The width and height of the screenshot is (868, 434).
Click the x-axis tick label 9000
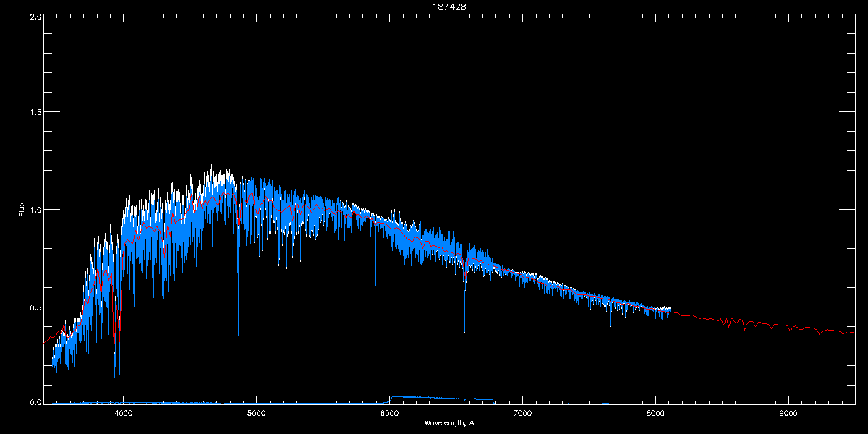[788, 414]
